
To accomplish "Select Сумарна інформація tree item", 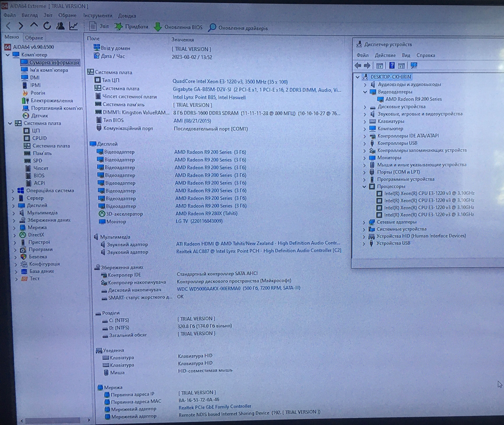I will click(50, 62).
